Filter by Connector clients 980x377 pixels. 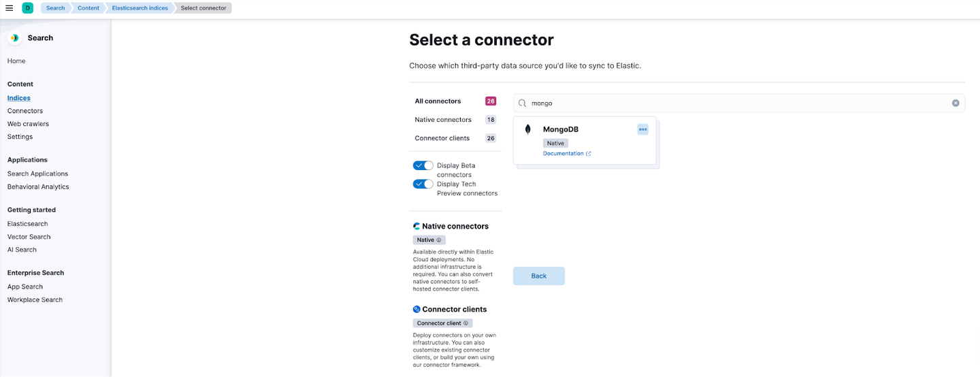(x=442, y=138)
